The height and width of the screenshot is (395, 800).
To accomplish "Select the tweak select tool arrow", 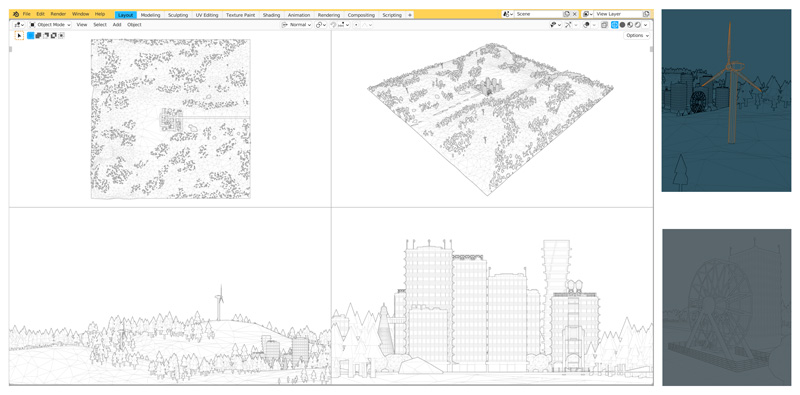I will pos(19,35).
